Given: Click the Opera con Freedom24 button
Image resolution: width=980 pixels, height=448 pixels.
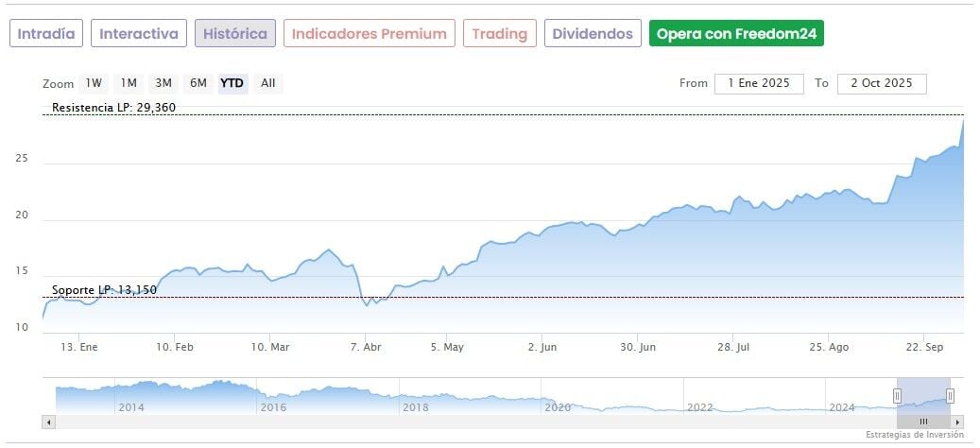Looking at the screenshot, I should tap(736, 34).
